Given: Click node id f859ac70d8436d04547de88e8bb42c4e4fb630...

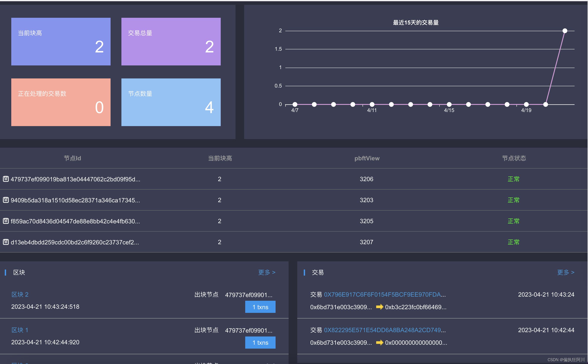Looking at the screenshot, I should click(75, 221).
